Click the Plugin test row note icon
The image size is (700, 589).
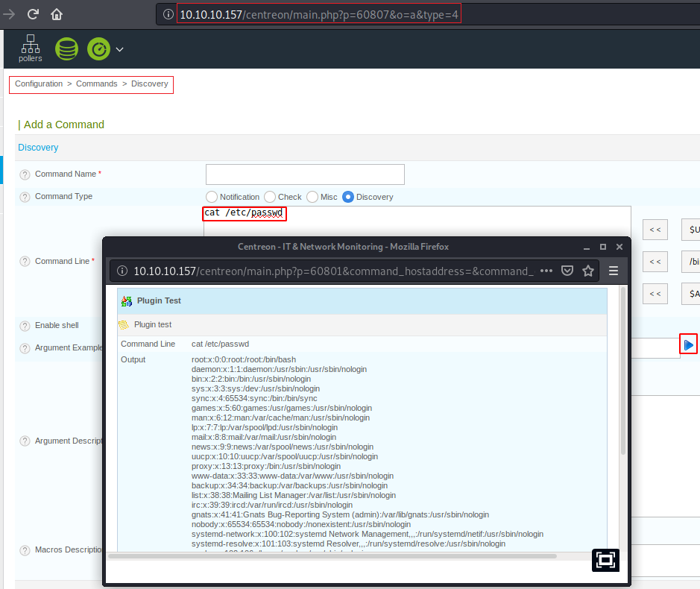[124, 325]
